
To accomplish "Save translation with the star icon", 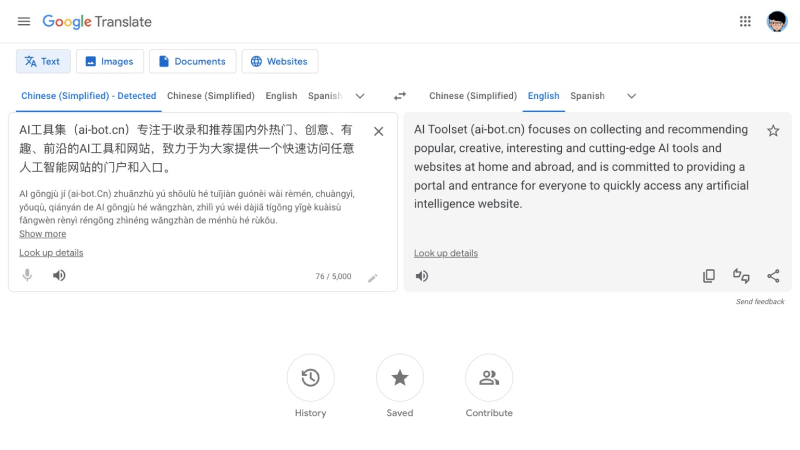I will pyautogui.click(x=773, y=131).
